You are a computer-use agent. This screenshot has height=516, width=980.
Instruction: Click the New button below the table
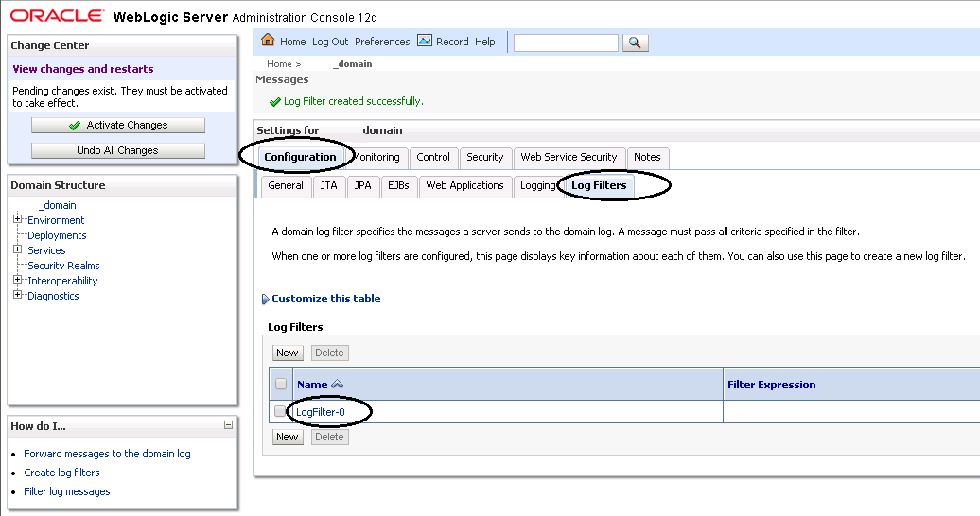(288, 438)
